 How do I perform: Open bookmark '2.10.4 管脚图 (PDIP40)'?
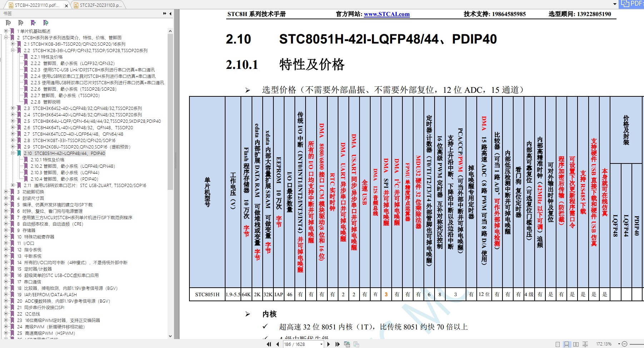(64, 179)
